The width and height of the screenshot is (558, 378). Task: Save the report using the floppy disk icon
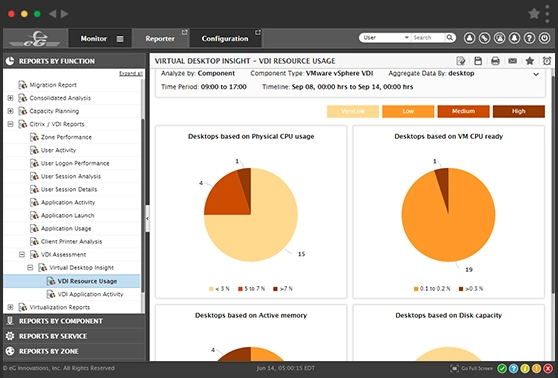(478, 61)
